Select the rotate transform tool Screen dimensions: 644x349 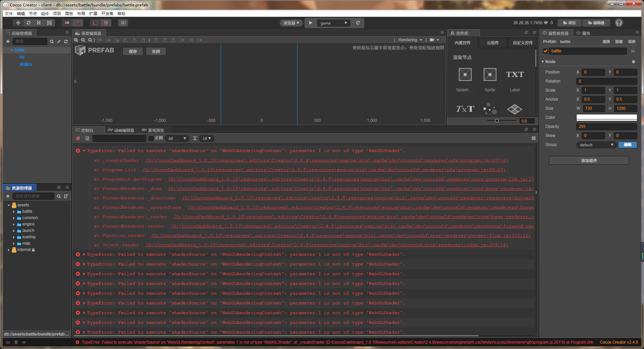[x=29, y=23]
